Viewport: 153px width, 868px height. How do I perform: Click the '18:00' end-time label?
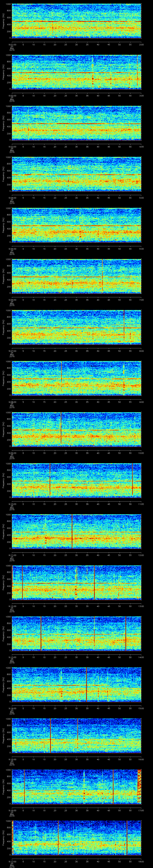click(141, 861)
